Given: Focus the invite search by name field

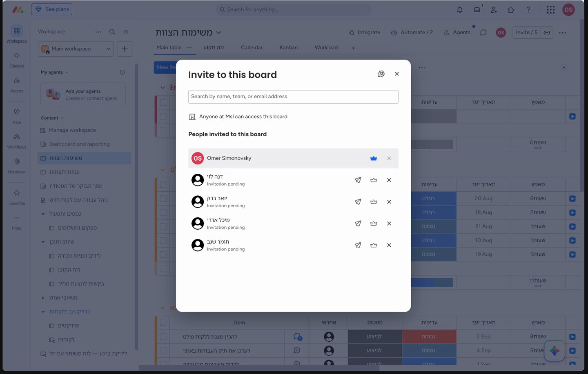Looking at the screenshot, I should (x=293, y=97).
